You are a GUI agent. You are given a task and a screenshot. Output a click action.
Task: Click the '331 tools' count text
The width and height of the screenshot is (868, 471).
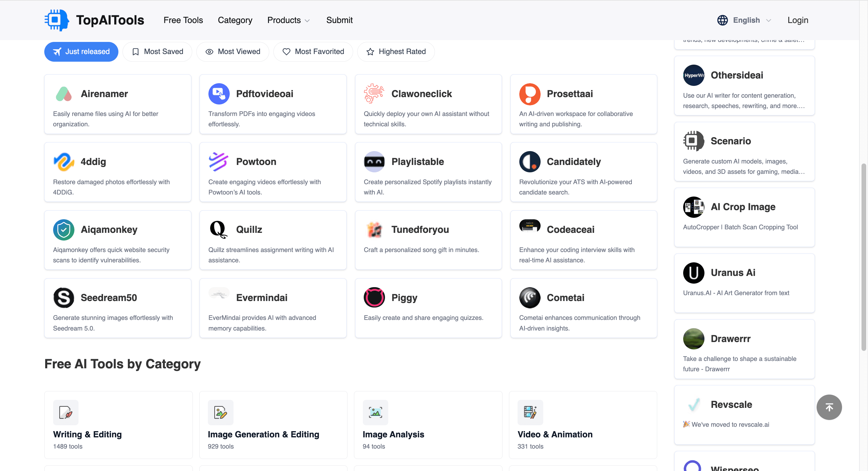(x=530, y=447)
